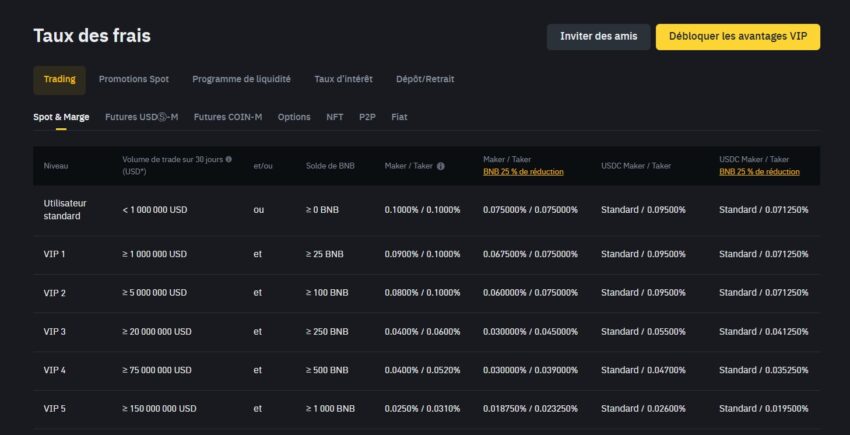Click the Utilisateur standard level cell
Screen dimensions: 850x435
coord(65,209)
